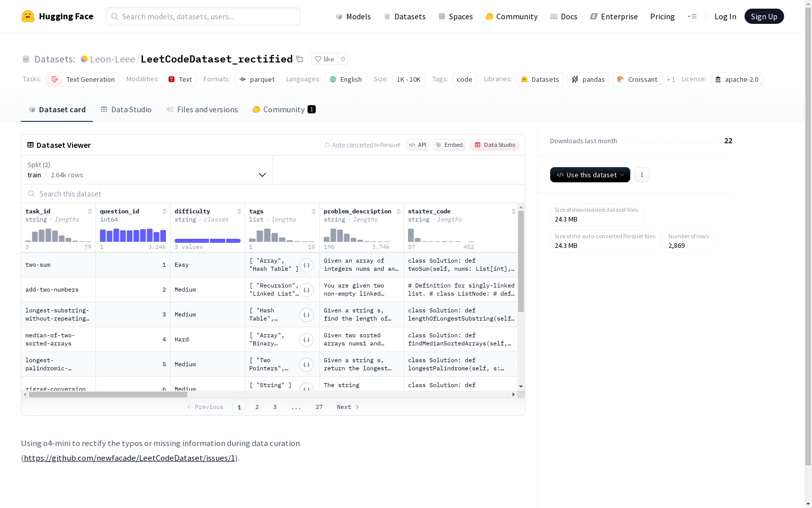The image size is (812, 508).
Task: Show the +1 additional libraries
Action: [671, 79]
